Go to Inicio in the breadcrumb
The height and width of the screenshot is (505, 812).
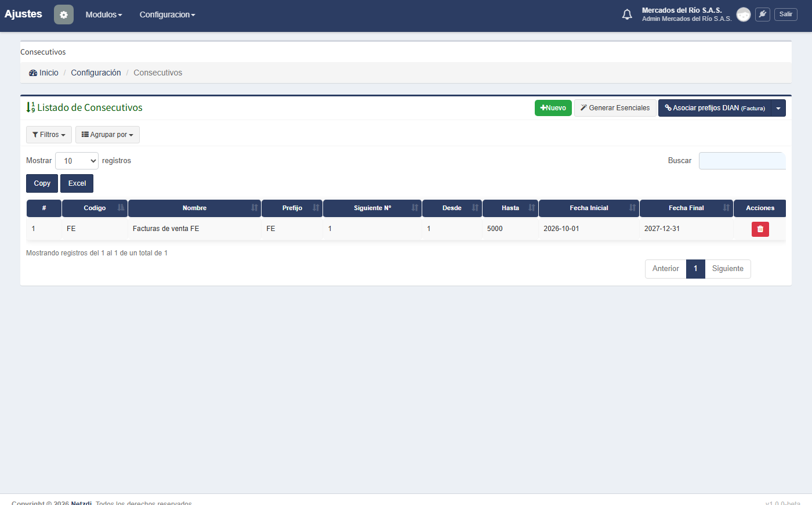[x=44, y=73]
